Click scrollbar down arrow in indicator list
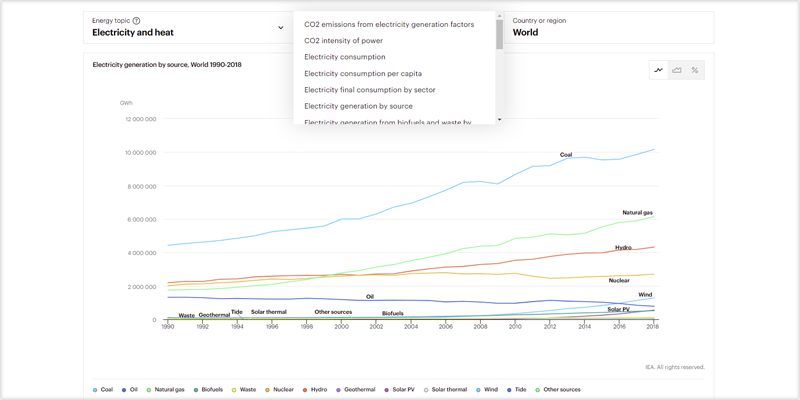This screenshot has width=800, height=400. coord(499,119)
